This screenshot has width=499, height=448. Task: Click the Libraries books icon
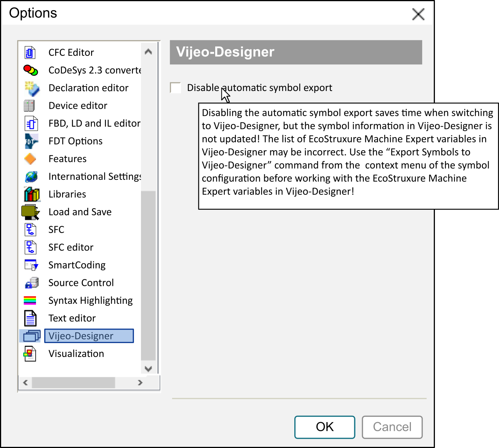coord(31,194)
